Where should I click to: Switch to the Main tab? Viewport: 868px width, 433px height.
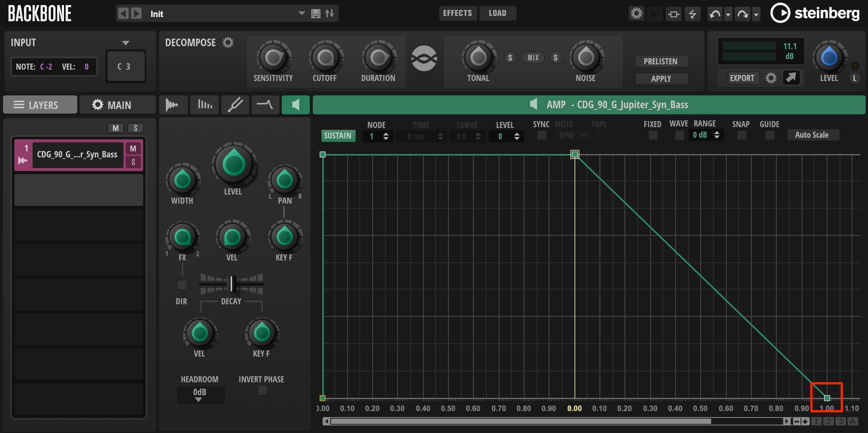click(117, 105)
